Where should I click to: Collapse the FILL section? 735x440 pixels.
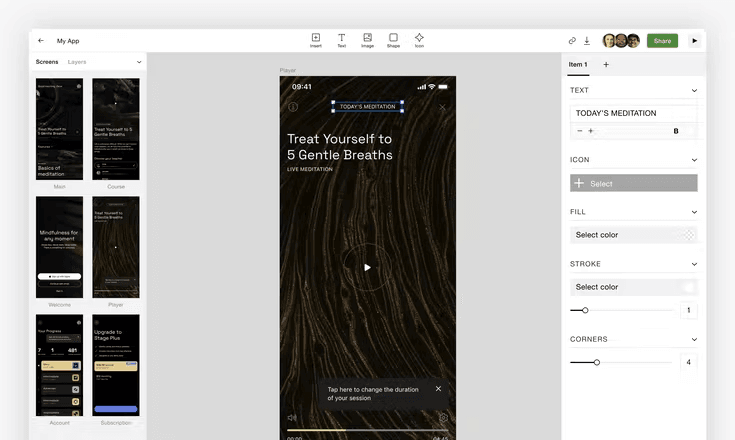click(x=694, y=212)
